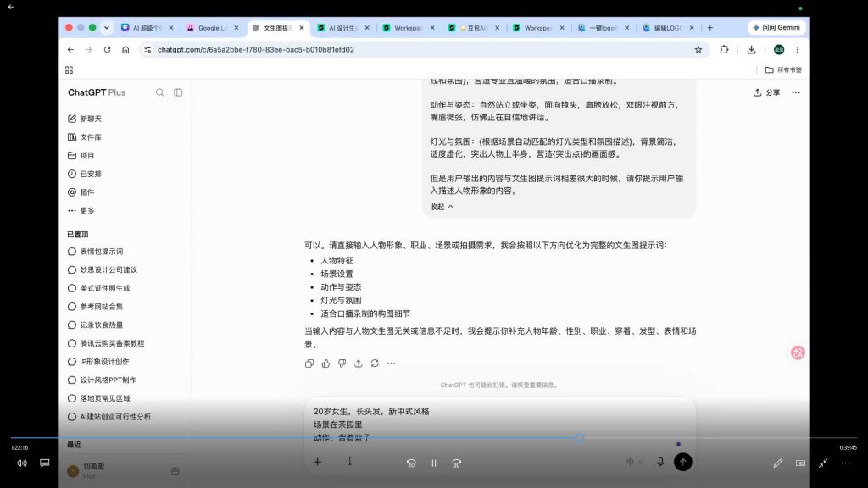Switch to the 编辑LOGO tab
This screenshot has width=868, height=488.
pos(668,28)
